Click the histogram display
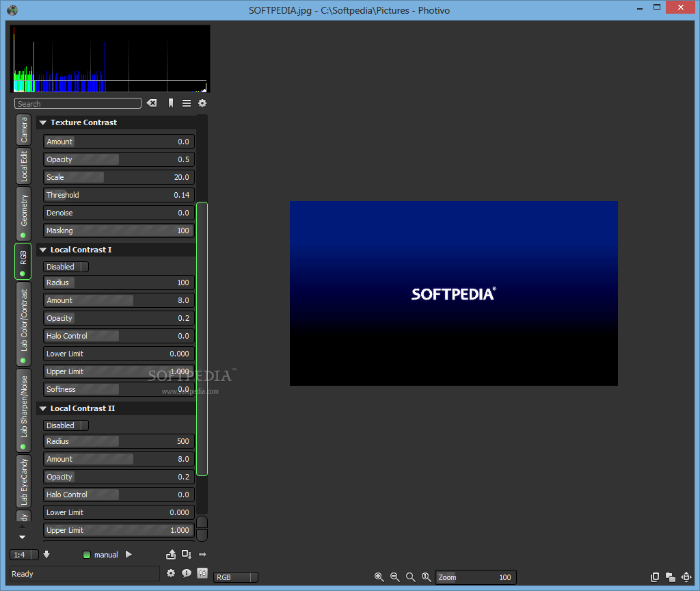Viewport: 700px width, 591px height. [110, 59]
